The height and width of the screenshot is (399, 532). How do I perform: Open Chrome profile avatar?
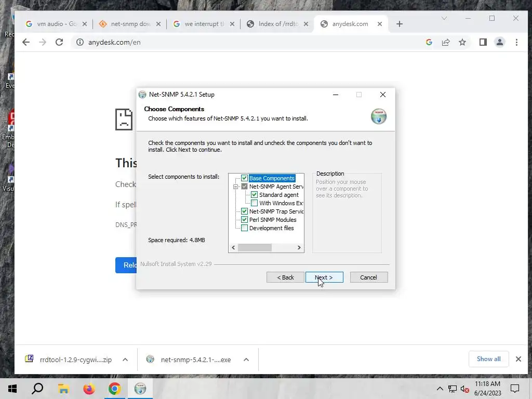point(499,42)
